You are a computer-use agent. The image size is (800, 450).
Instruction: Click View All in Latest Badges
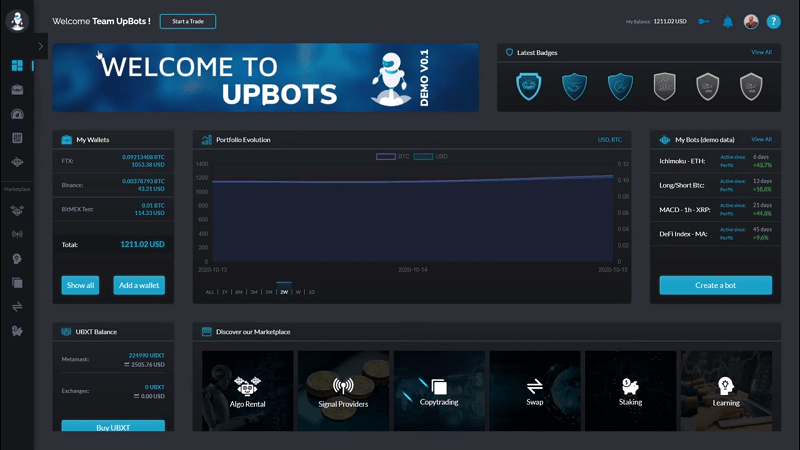click(x=761, y=52)
